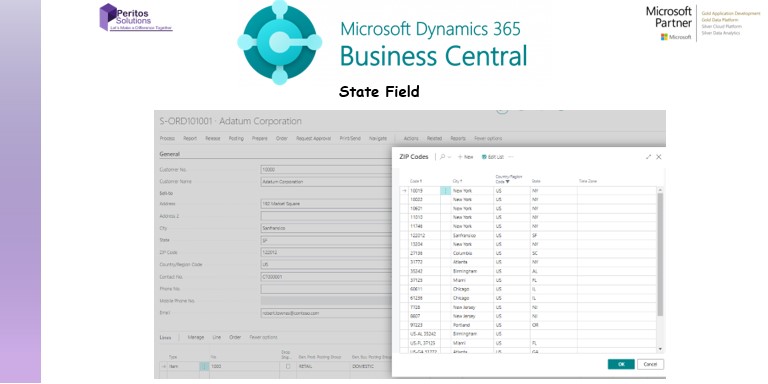Screen dimensions: 768x384
Task: Open Line menu in the Lines section
Action: point(216,337)
